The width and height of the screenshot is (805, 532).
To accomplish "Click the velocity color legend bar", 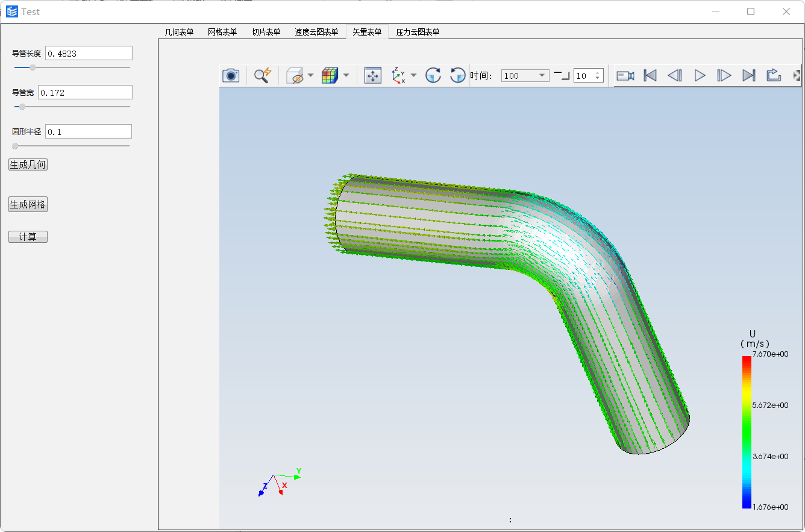I will pos(747,432).
